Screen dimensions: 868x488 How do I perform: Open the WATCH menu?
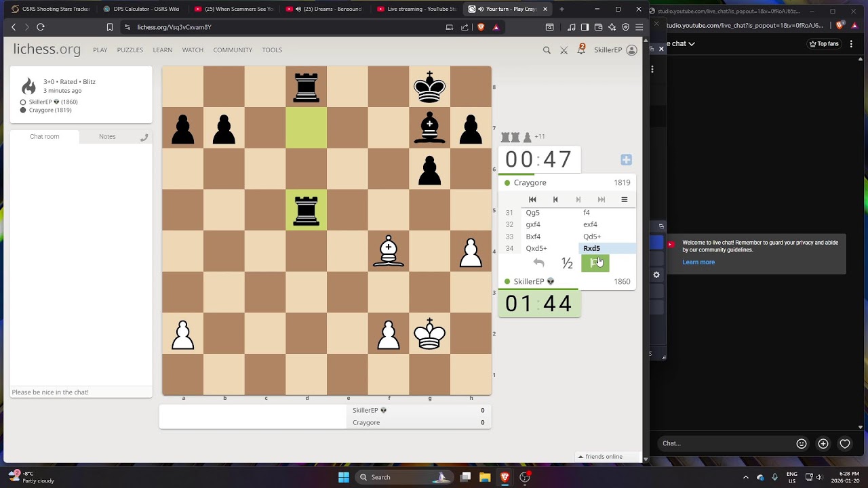click(193, 50)
